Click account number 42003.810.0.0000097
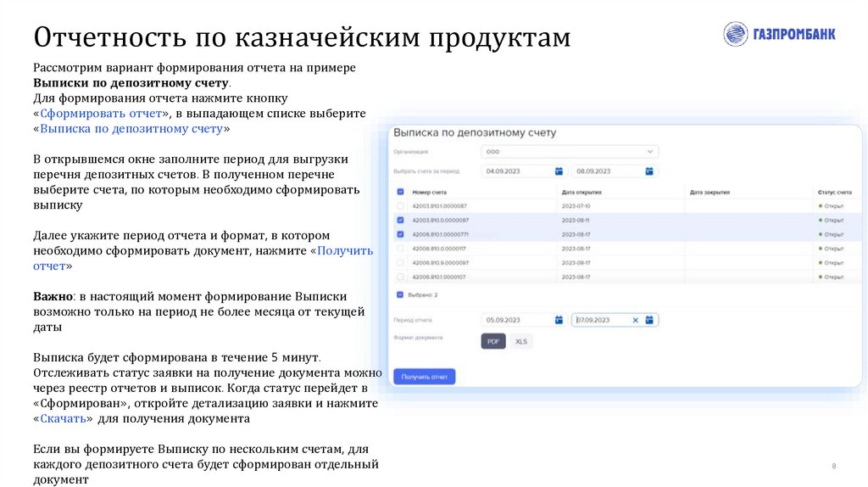Image resolution: width=868 pixels, height=487 pixels. point(440,220)
